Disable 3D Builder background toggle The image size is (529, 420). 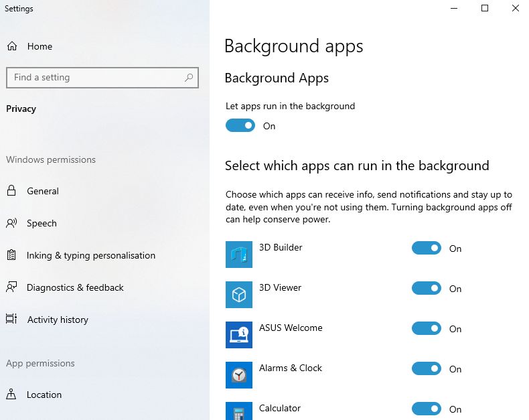(427, 248)
